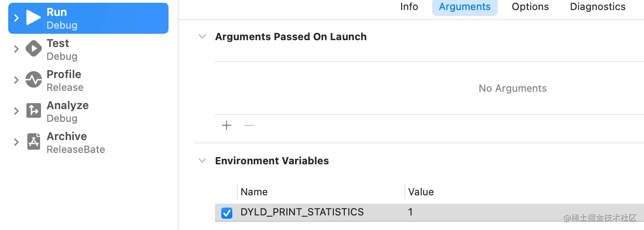The width and height of the screenshot is (644, 230).
Task: Disable the DYLD_PRINT_STATISTICS checkbox
Action: (226, 213)
